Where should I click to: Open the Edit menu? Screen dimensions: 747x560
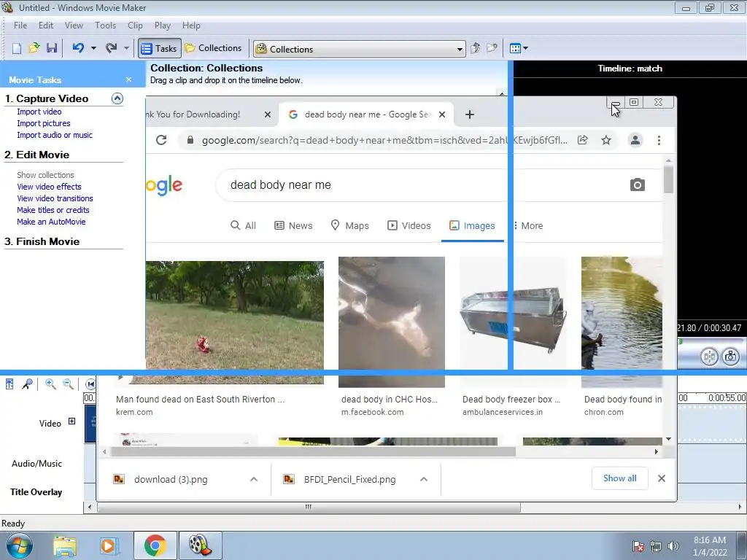click(x=46, y=26)
